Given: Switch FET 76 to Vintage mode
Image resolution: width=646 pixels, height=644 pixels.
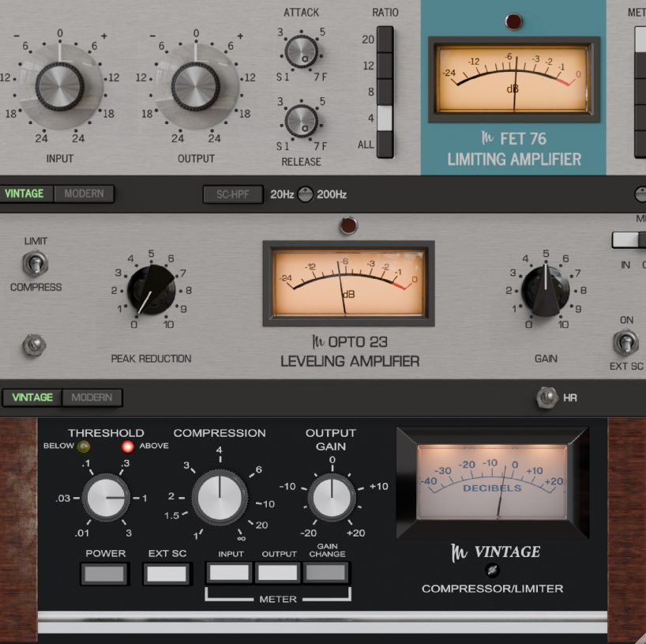Looking at the screenshot, I should tap(24, 194).
